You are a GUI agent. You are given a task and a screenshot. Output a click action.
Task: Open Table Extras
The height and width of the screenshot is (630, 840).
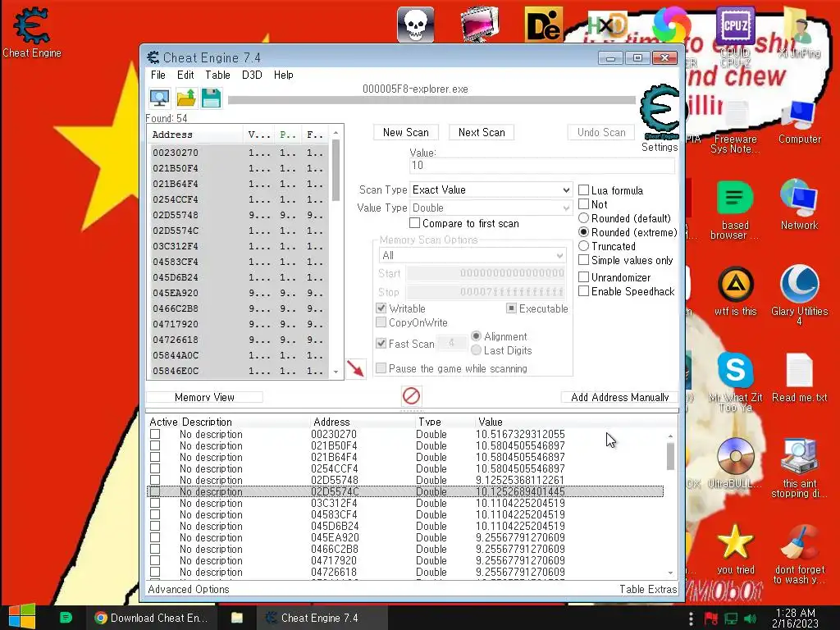tap(648, 589)
